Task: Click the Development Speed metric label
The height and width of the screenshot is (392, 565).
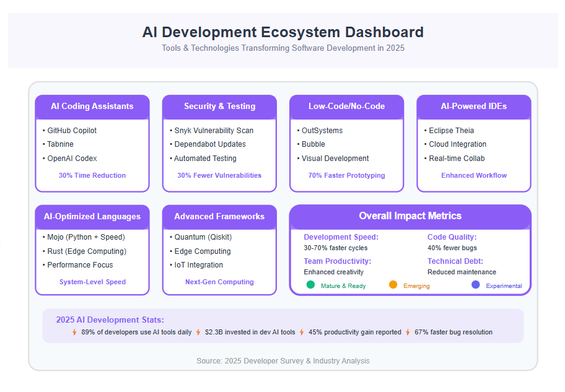Action: (341, 237)
